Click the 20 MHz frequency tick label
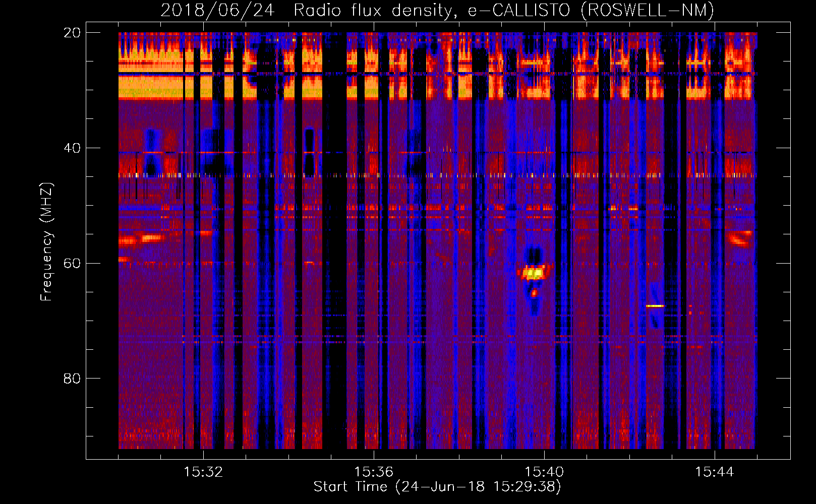This screenshot has width=816, height=504. point(72,33)
